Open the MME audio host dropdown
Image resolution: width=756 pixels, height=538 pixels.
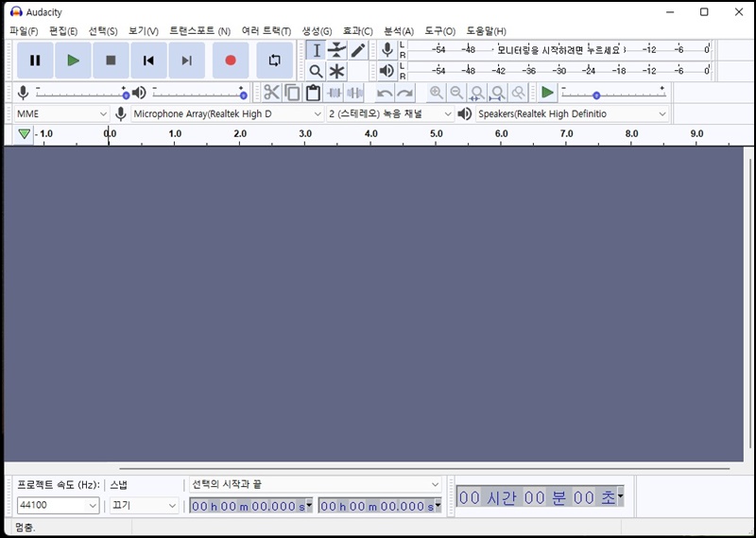(61, 113)
